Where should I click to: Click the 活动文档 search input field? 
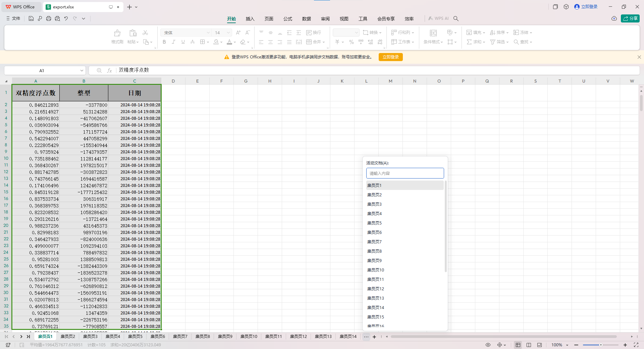click(405, 173)
